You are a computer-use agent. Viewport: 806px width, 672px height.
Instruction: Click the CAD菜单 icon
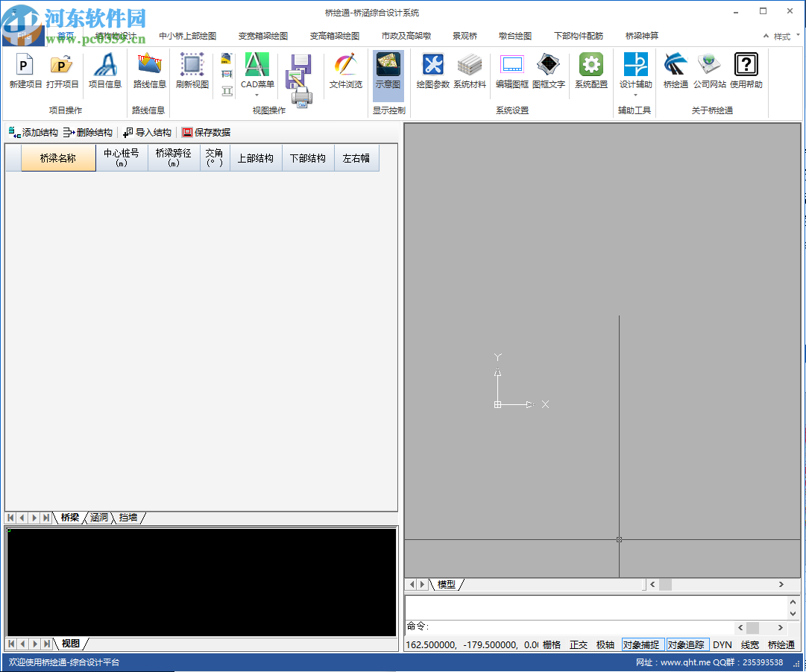(x=257, y=71)
